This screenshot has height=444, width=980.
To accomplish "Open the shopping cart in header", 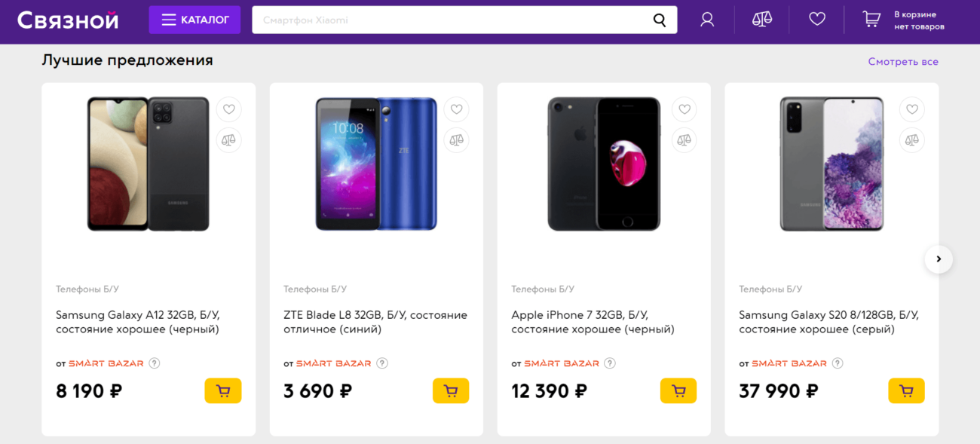I will (871, 20).
